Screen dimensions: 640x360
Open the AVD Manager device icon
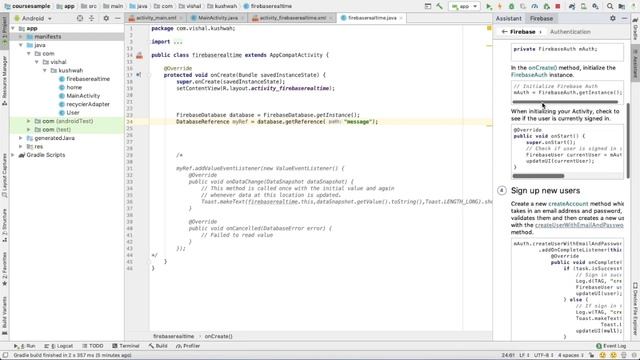coord(584,7)
